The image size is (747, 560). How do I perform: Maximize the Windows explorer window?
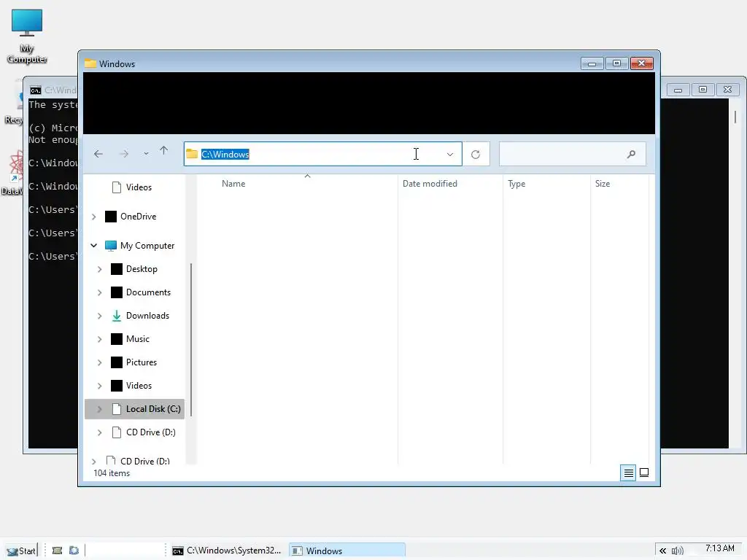pyautogui.click(x=616, y=64)
